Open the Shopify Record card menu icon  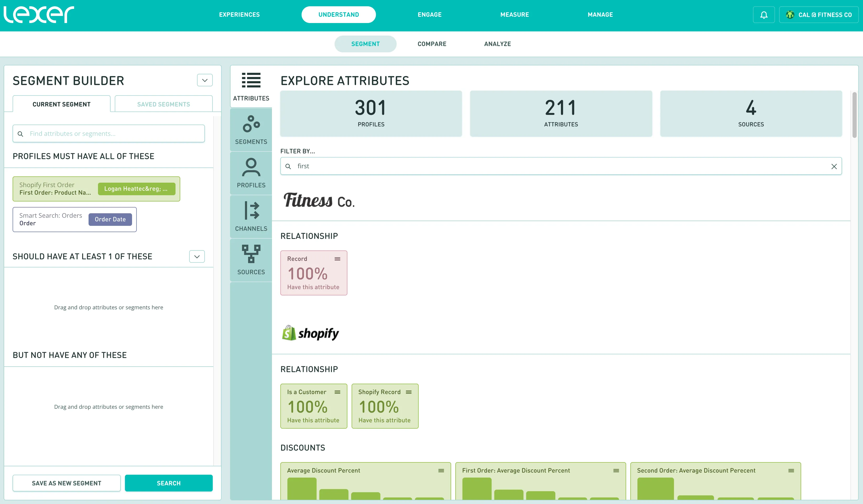coord(408,392)
